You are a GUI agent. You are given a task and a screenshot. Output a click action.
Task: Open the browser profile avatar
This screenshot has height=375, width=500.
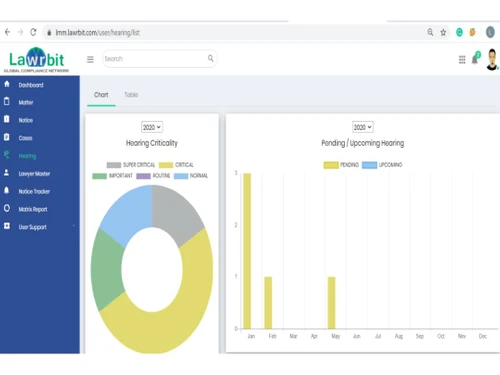490,32
